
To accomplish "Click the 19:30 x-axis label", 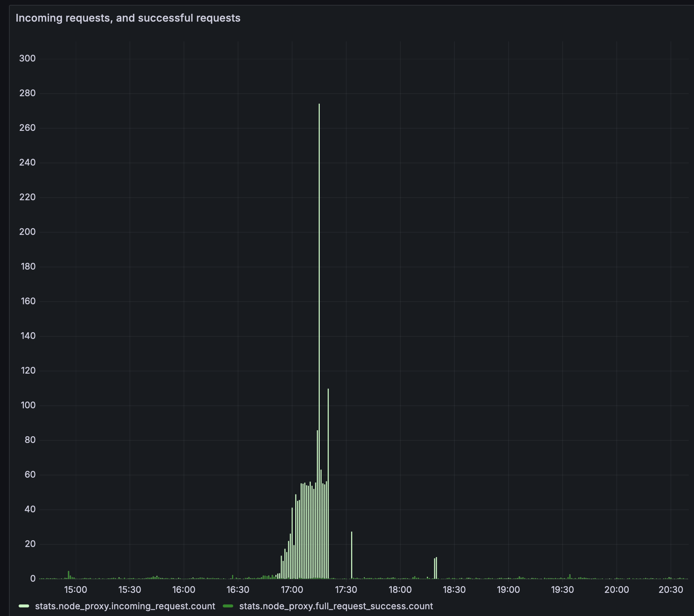I will 562,590.
